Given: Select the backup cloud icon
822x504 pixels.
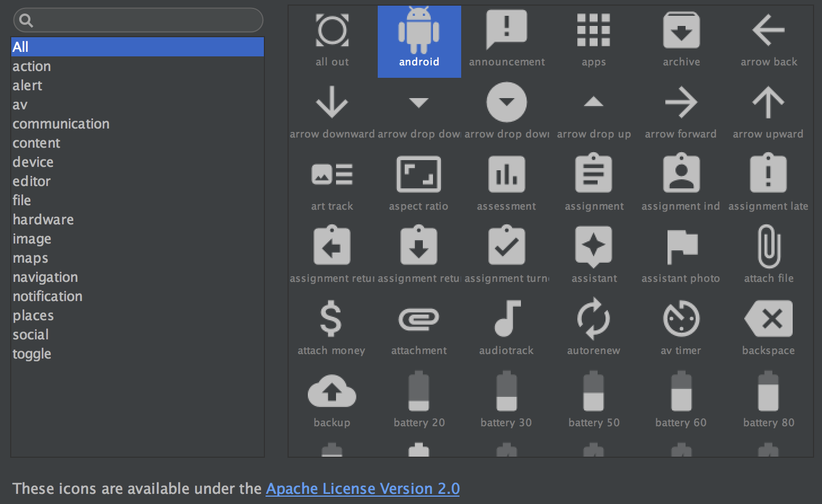Looking at the screenshot, I should [332, 391].
